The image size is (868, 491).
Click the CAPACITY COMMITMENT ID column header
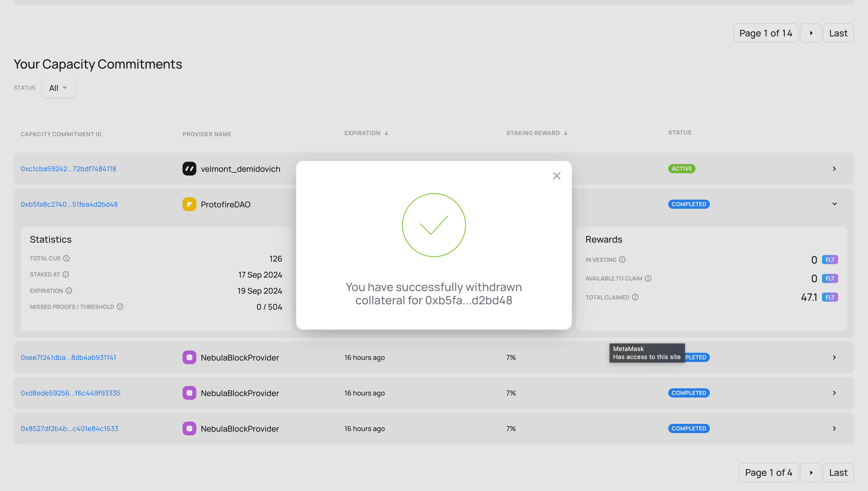61,134
